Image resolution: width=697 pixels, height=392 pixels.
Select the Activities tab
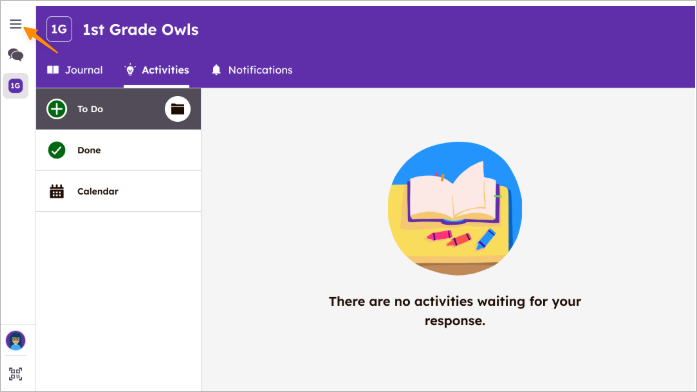(156, 70)
